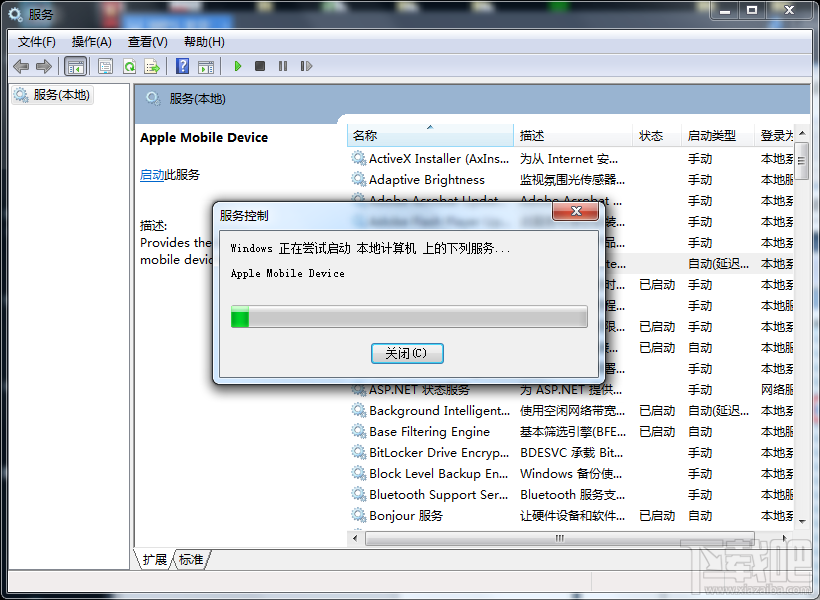Toggle the console tree visibility icon

tap(75, 65)
